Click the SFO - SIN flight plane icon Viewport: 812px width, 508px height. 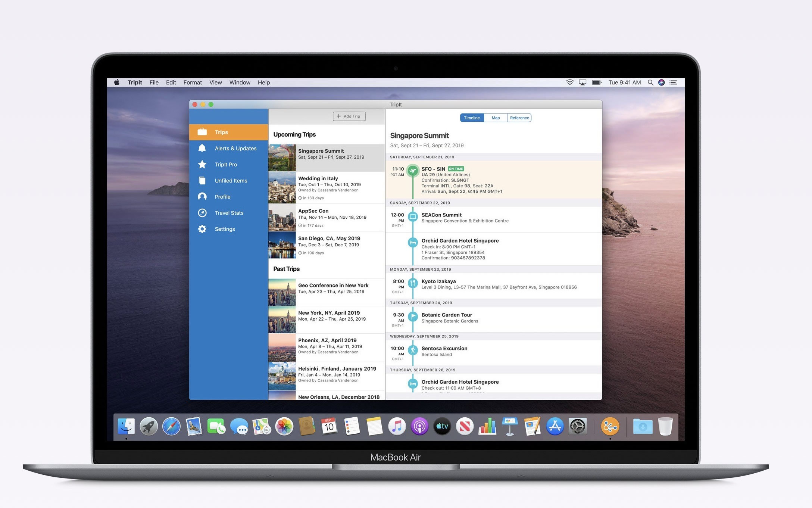pyautogui.click(x=412, y=171)
